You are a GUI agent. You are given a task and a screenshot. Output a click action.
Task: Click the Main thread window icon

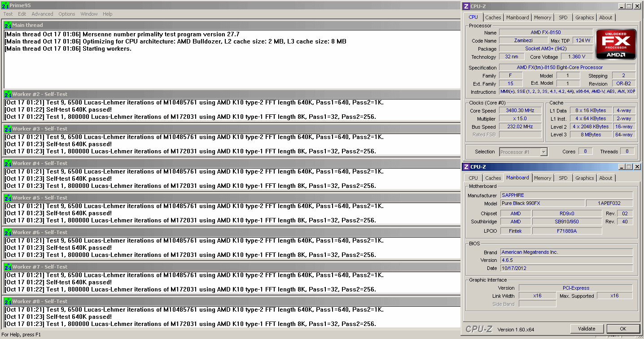pyautogui.click(x=8, y=25)
